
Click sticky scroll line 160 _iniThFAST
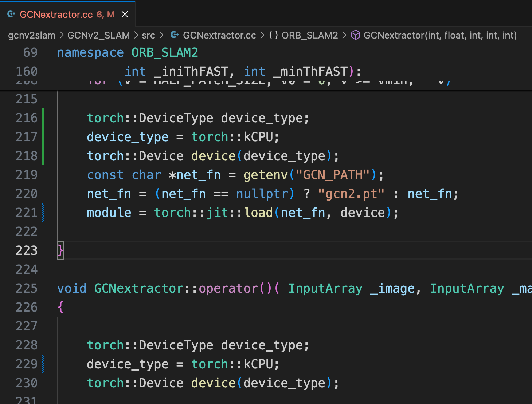[x=266, y=71]
